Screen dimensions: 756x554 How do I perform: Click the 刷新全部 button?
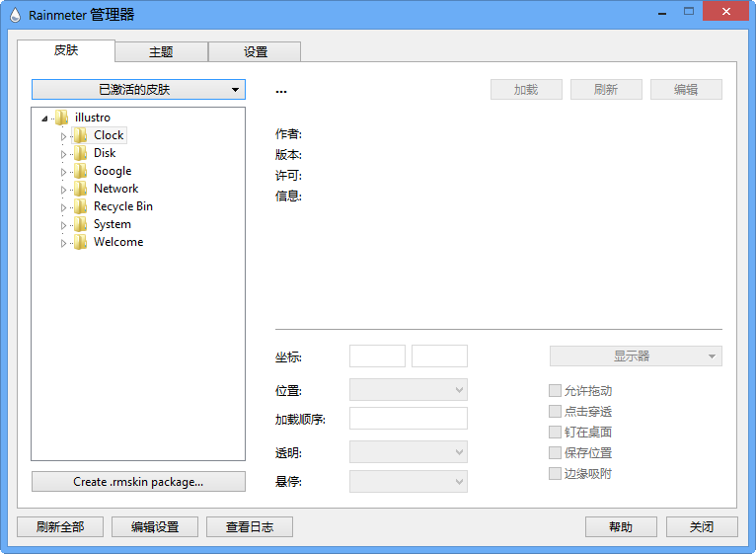60,527
